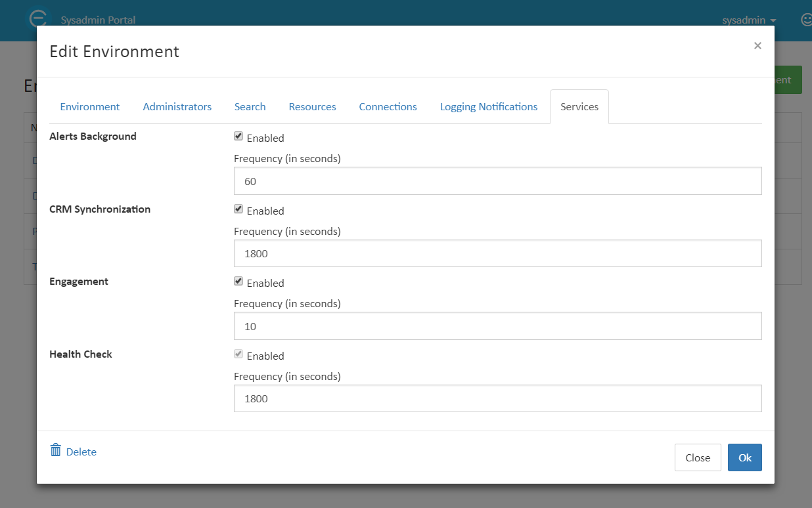Focus the CRM Synchronization frequency field
Screen dimensions: 812x508
[498, 253]
